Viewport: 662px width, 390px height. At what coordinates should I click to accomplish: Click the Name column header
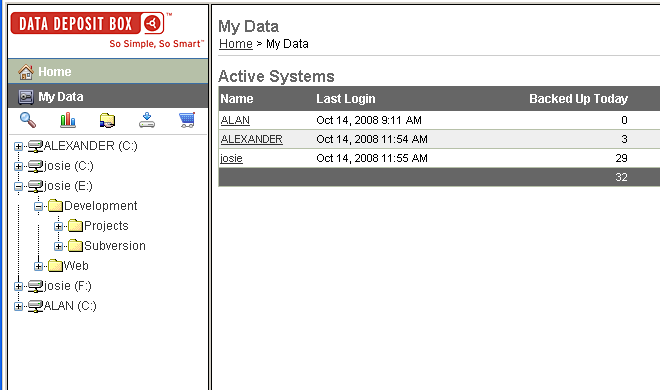click(237, 99)
